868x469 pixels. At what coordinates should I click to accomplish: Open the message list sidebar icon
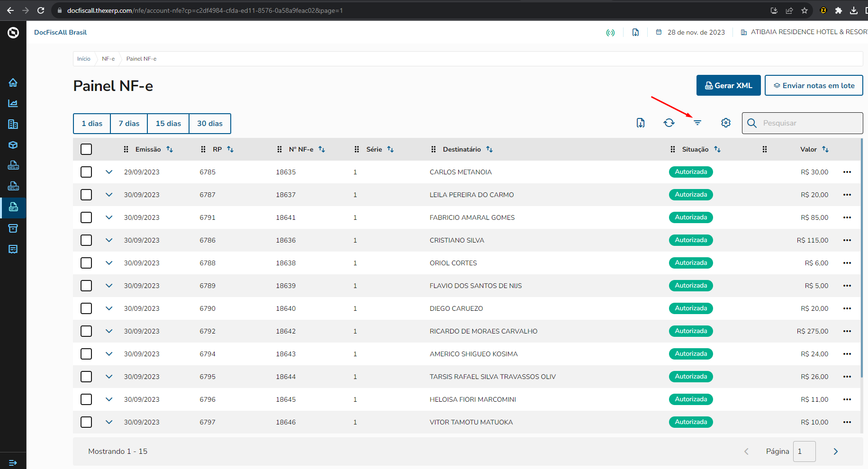(13, 249)
